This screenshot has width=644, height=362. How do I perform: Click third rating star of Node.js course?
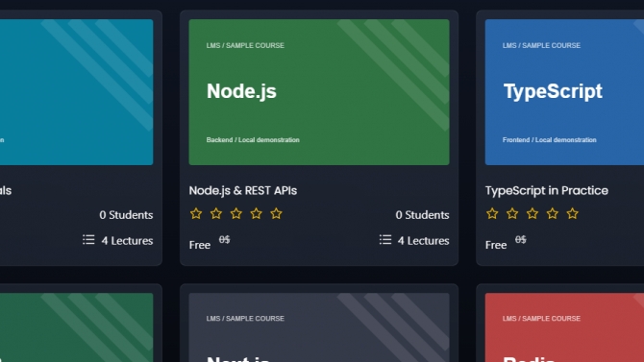tap(236, 213)
